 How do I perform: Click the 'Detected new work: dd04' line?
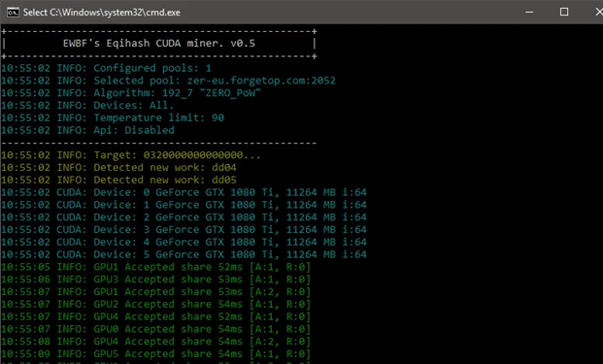coord(118,168)
